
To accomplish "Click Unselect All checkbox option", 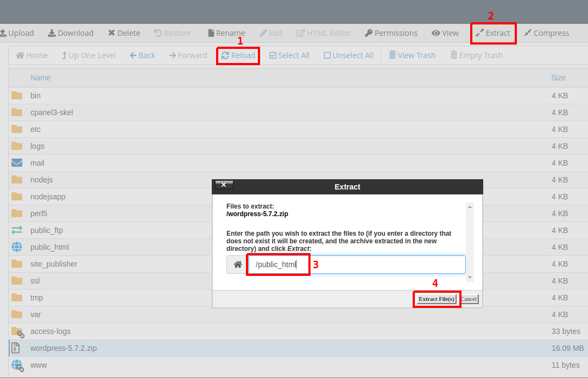I will coord(349,55).
